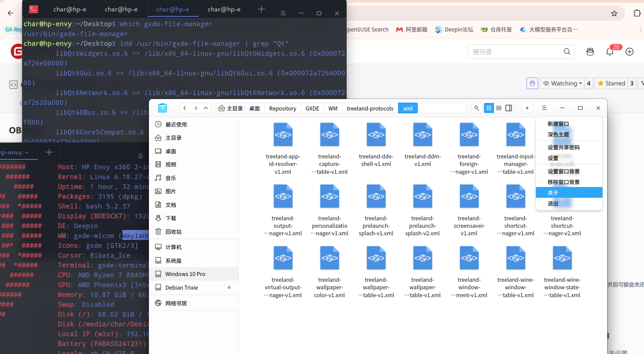Open 音乐 folder in sidebar
The image size is (644, 354).
click(194, 178)
